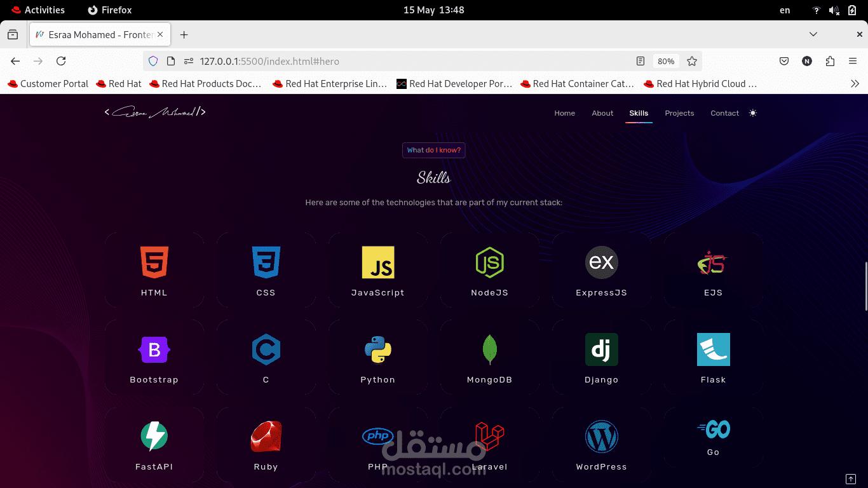
Task: Open the clock calendar showing 15 May 13:48
Action: point(434,10)
